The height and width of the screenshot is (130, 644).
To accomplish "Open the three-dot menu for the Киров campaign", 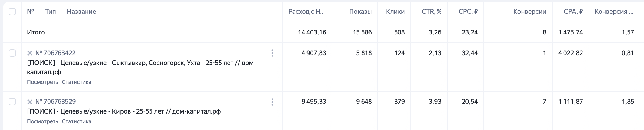I will (272, 102).
